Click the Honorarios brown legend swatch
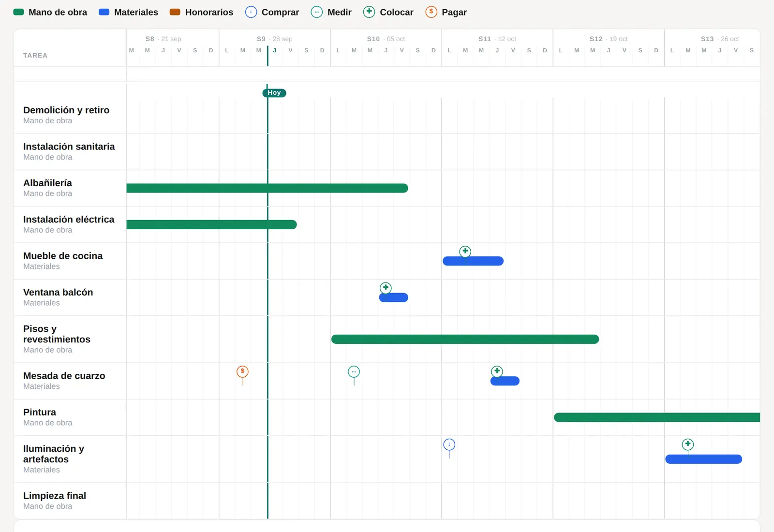Viewport: 774px width, 532px height. coord(175,12)
